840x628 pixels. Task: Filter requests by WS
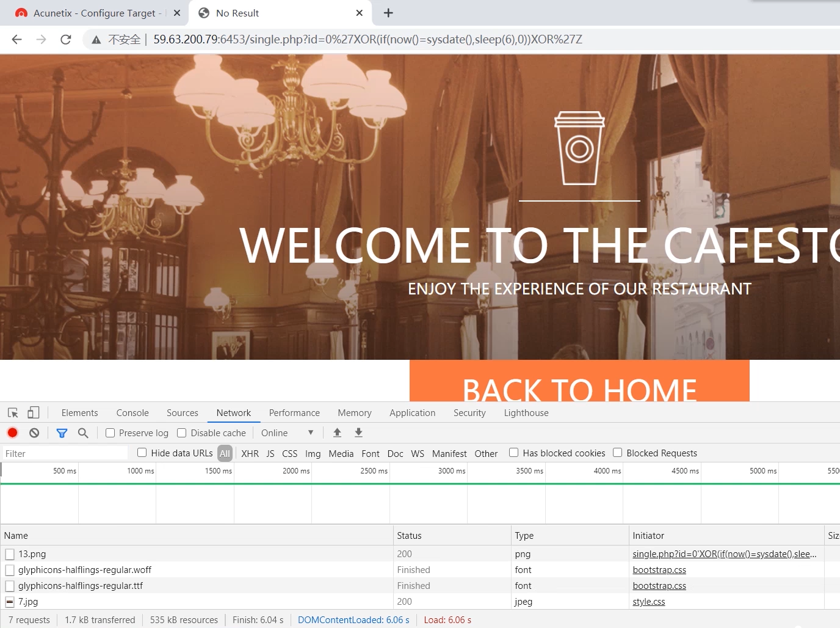coord(418,453)
